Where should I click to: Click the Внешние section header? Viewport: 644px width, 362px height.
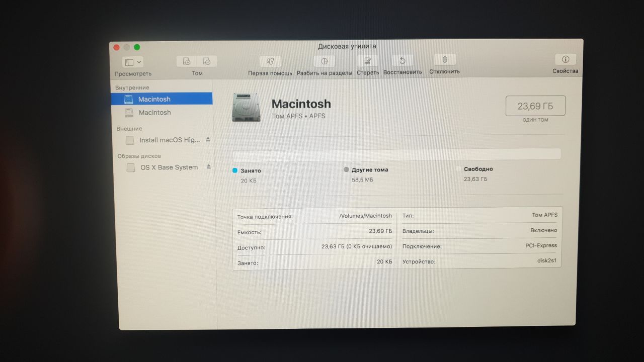click(129, 129)
